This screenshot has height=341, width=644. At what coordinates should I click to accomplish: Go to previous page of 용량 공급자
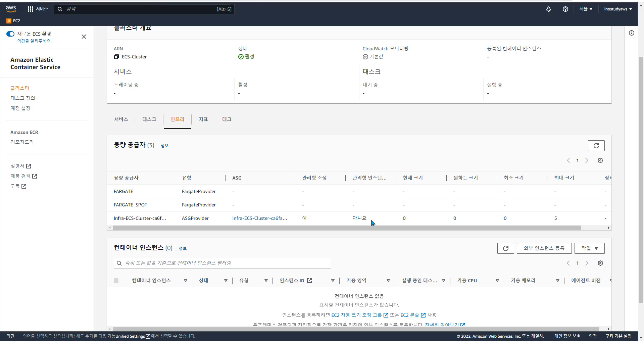pyautogui.click(x=568, y=160)
